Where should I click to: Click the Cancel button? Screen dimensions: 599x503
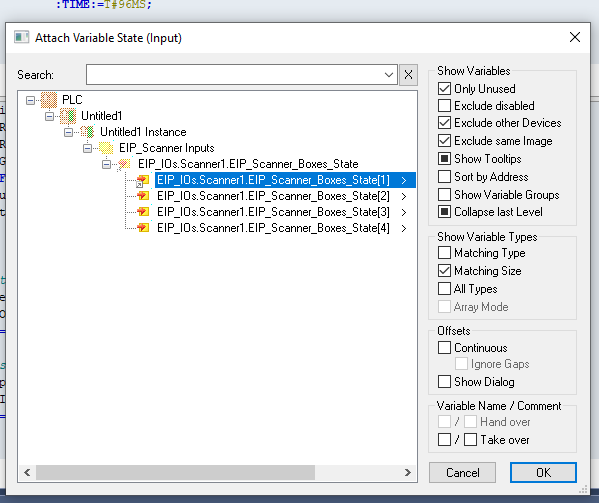point(462,473)
